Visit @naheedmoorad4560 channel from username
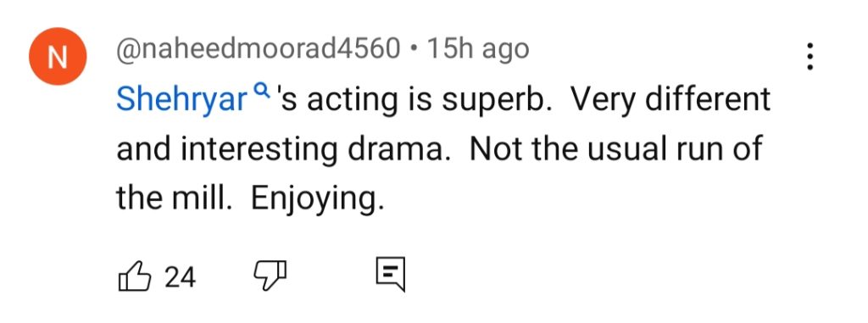The width and height of the screenshot is (868, 323). tap(258, 50)
